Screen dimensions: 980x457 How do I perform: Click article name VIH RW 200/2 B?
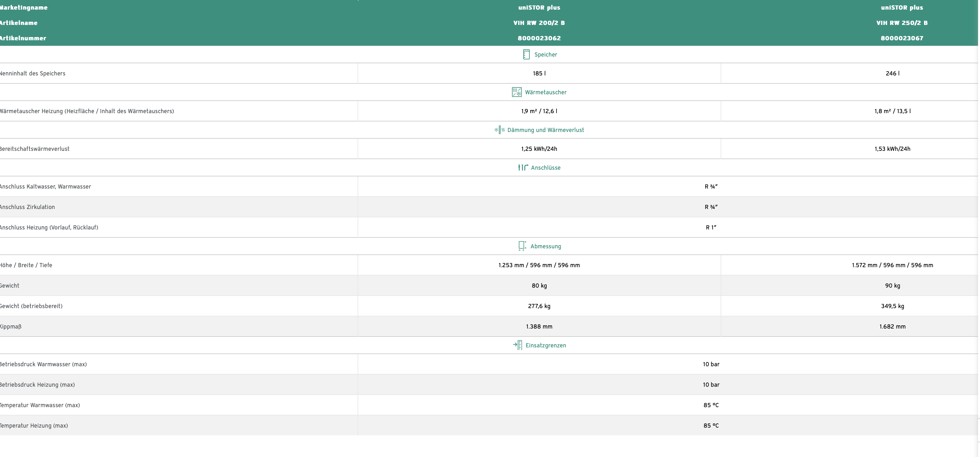(539, 23)
